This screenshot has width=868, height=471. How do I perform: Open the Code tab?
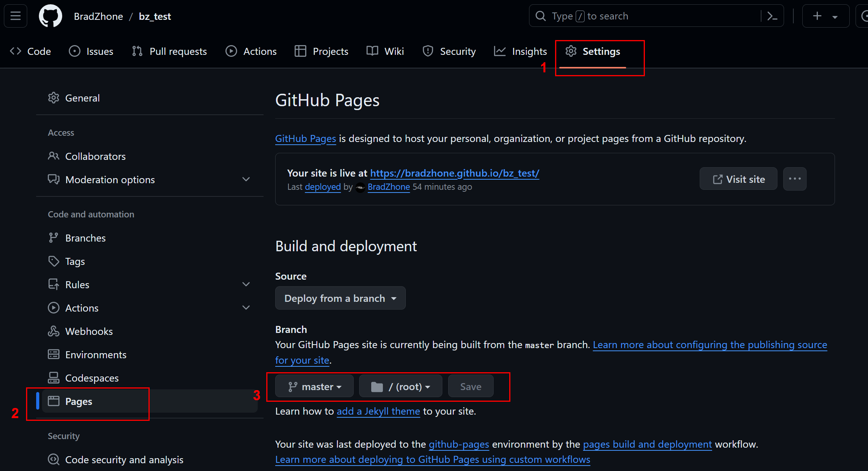tap(31, 51)
